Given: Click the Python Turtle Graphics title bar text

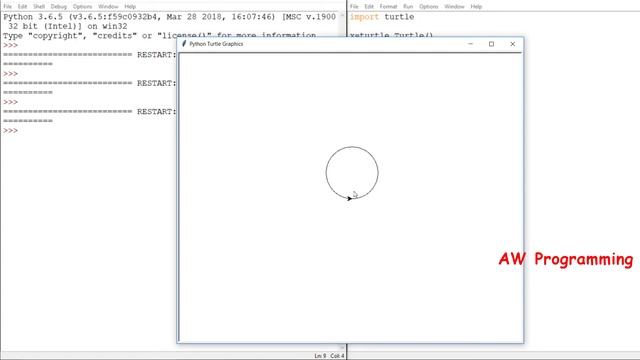Looking at the screenshot, I should click(216, 44).
